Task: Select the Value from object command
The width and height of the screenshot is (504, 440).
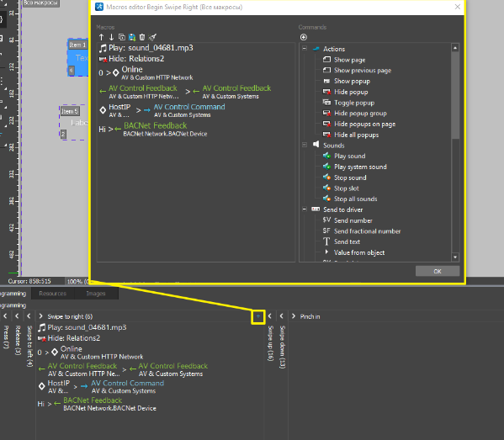Action: click(x=359, y=252)
